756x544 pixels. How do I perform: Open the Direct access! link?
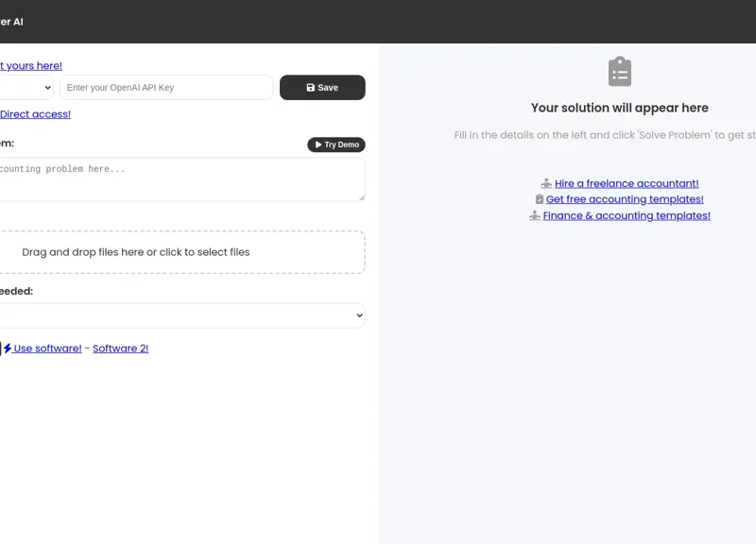35,114
